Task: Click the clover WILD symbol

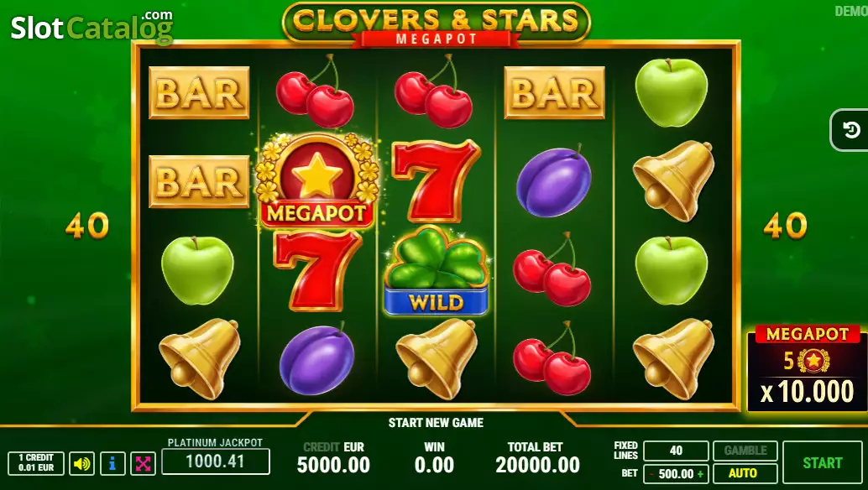Action: tap(437, 271)
